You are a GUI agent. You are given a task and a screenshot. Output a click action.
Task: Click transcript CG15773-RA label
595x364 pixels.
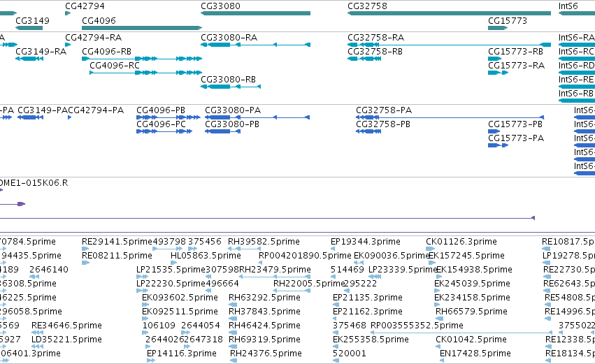(516, 66)
